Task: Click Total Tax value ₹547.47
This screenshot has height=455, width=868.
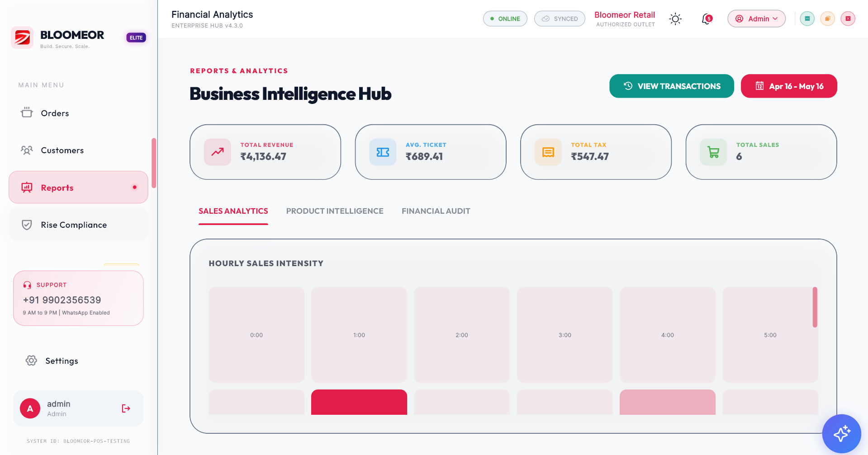Action: click(590, 156)
